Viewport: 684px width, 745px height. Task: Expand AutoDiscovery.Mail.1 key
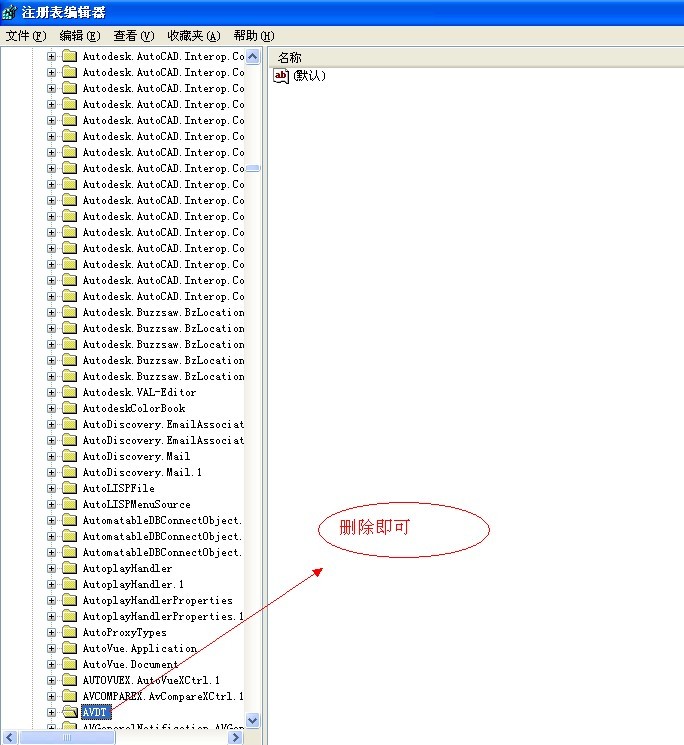pyautogui.click(x=51, y=472)
